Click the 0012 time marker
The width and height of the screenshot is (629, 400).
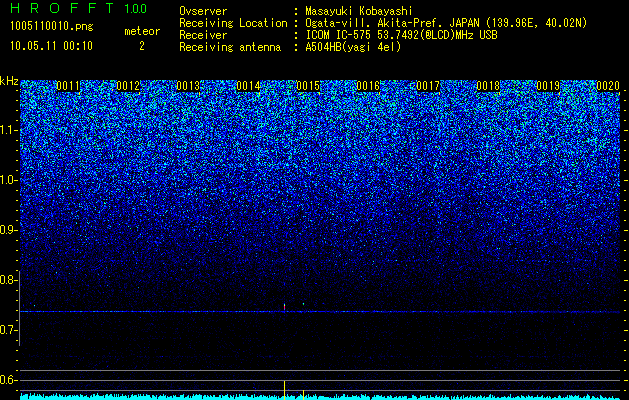pyautogui.click(x=128, y=86)
